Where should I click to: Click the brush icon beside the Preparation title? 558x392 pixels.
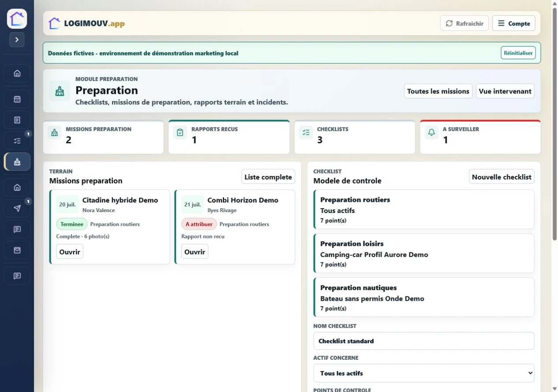[x=60, y=91]
